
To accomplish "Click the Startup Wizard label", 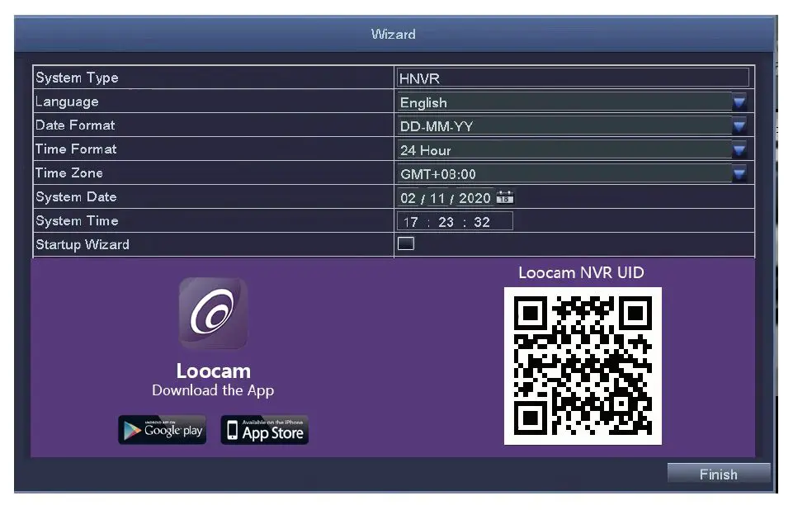I will point(83,244).
